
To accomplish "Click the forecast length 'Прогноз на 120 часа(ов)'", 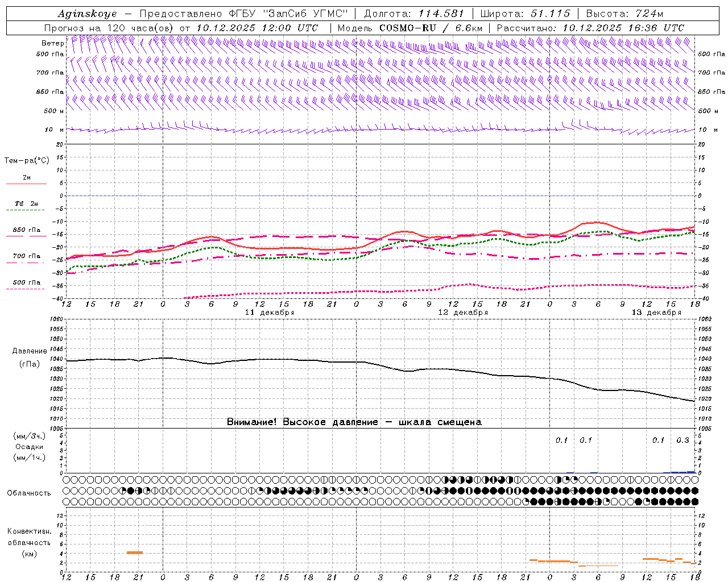I will pyautogui.click(x=110, y=28).
